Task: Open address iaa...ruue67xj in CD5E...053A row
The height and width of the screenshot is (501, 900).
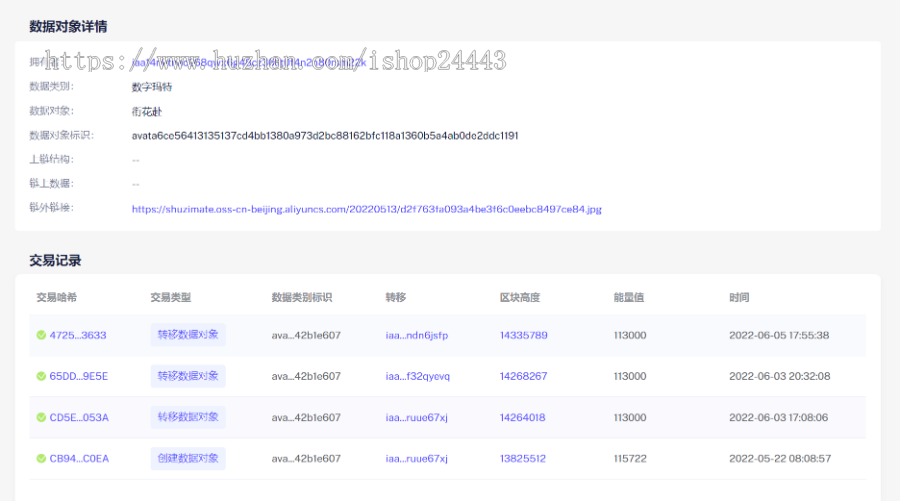Action: [417, 418]
